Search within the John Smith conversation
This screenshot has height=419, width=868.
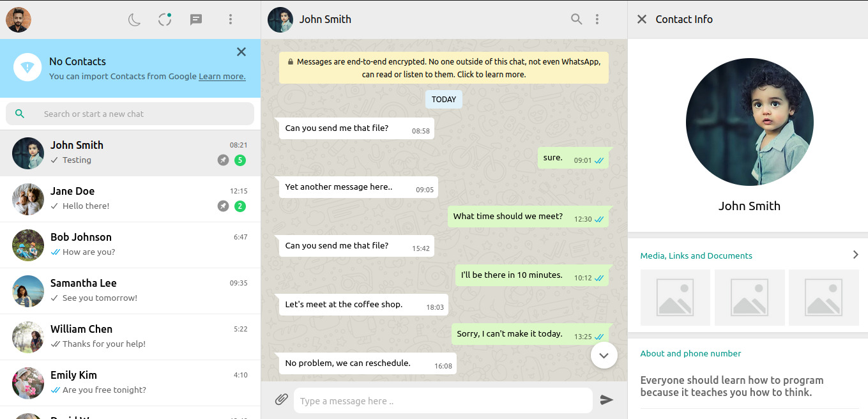click(576, 19)
